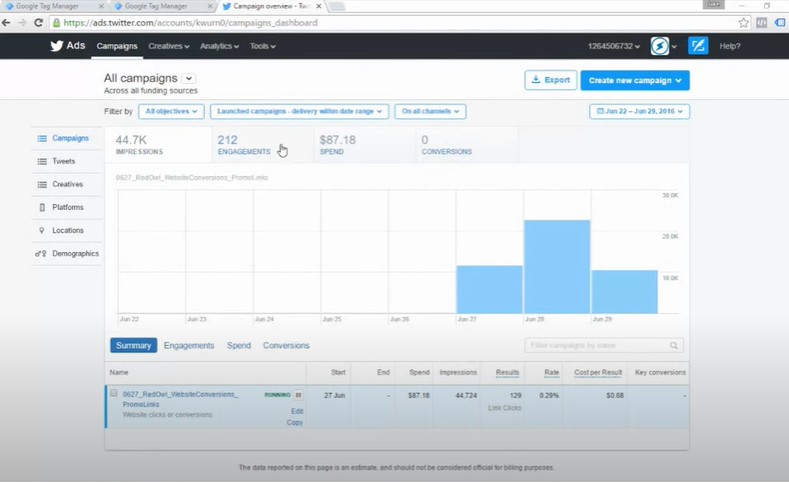Open the On all channels dropdown
Image resolution: width=789 pixels, height=482 pixels.
(430, 112)
